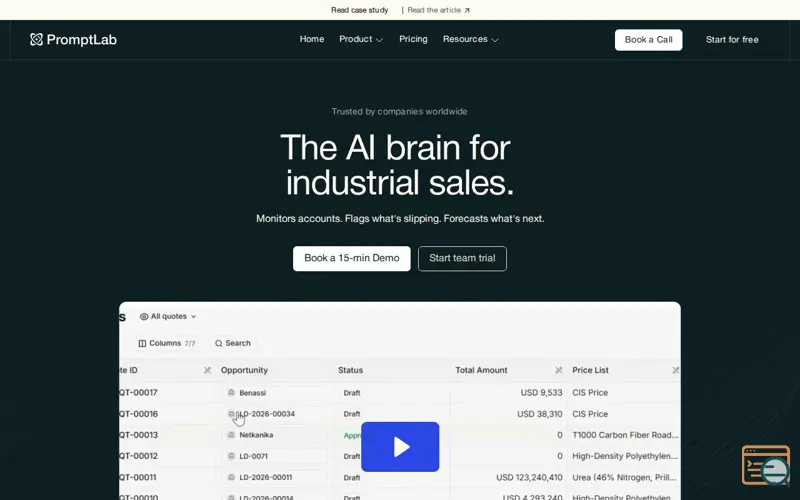Click the USD 123,240,410 amount cell

(529, 478)
